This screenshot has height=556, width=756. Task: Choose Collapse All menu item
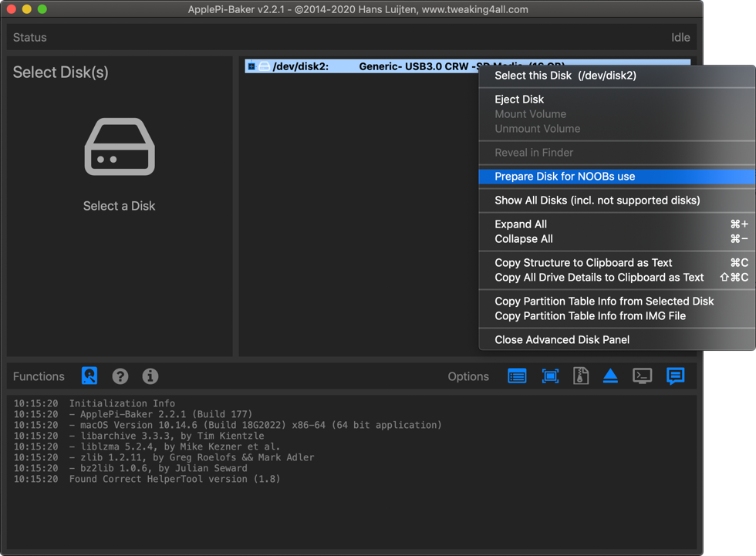point(616,239)
